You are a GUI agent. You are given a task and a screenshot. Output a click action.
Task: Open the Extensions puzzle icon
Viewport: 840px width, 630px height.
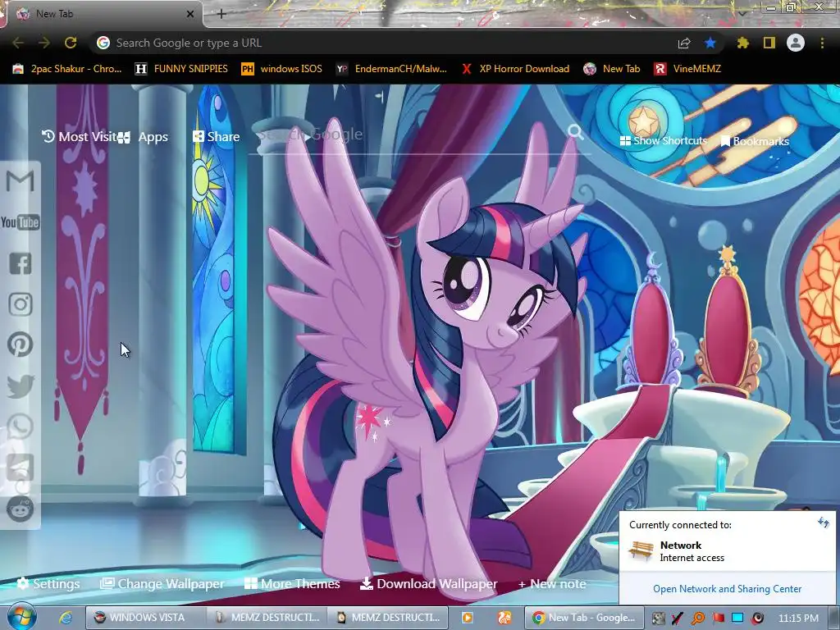click(743, 43)
